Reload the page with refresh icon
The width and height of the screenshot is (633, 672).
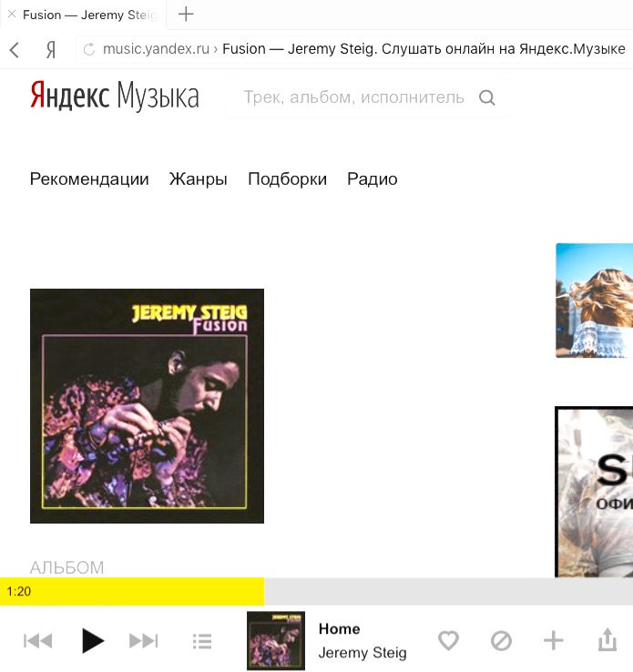tap(89, 49)
